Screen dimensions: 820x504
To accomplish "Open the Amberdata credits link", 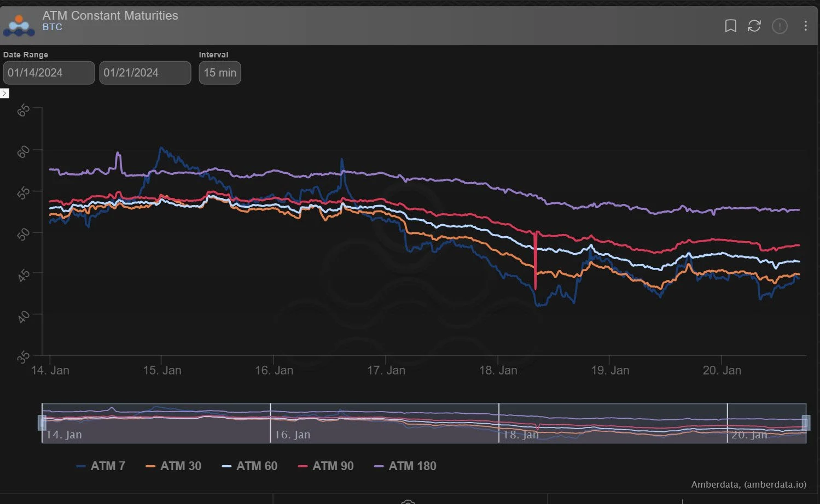I will (748, 484).
